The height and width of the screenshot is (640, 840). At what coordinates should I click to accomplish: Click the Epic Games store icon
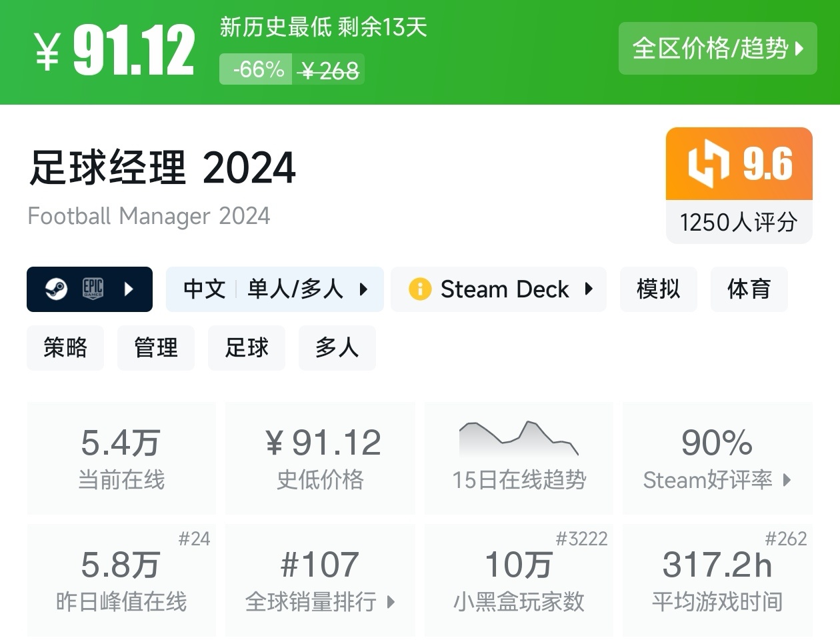click(x=93, y=289)
